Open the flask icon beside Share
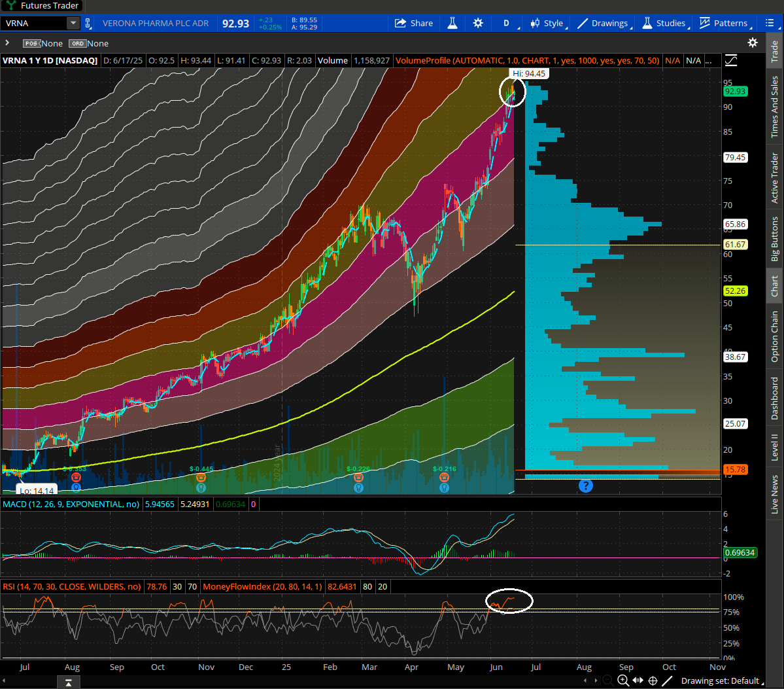The image size is (784, 689). [452, 23]
